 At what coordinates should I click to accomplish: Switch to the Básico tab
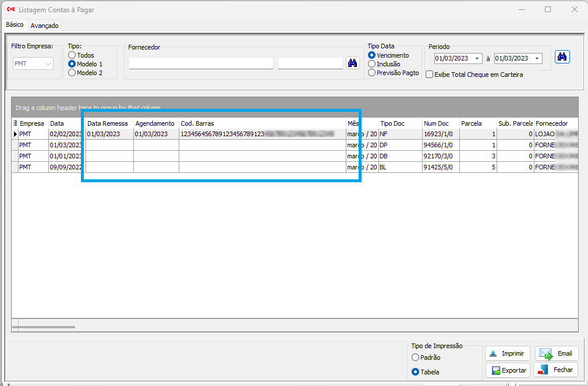pyautogui.click(x=15, y=25)
